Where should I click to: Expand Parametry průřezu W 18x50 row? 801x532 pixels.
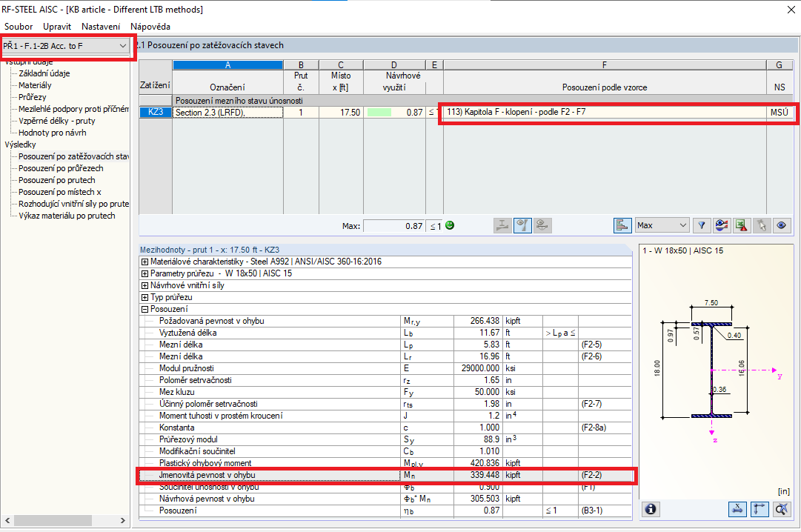click(x=144, y=273)
